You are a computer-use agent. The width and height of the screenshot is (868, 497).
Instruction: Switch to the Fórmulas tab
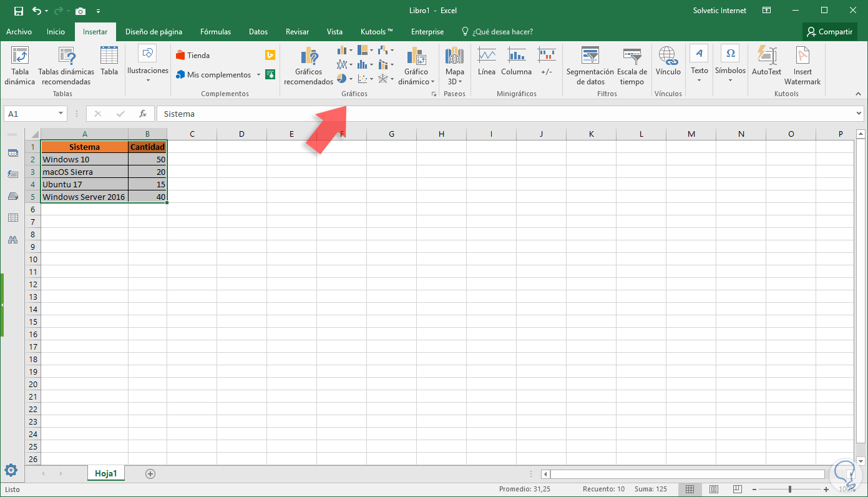click(215, 32)
